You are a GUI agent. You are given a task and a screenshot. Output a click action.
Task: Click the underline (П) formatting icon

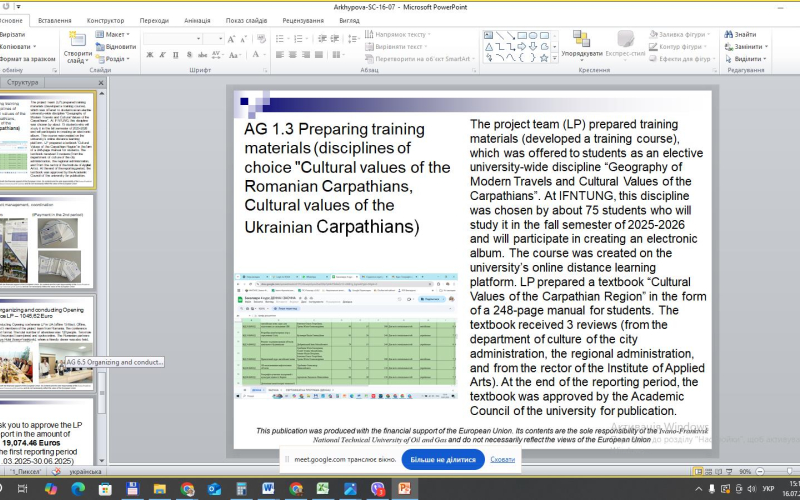176,55
